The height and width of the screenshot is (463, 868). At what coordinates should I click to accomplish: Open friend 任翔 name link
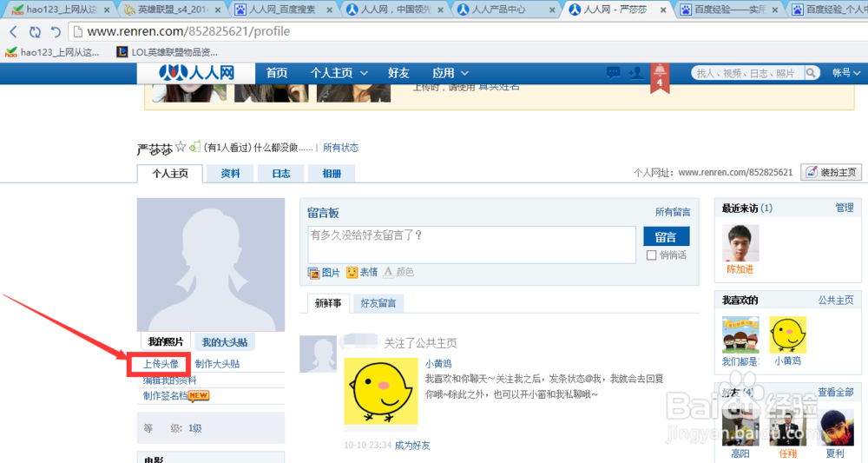pos(788,453)
